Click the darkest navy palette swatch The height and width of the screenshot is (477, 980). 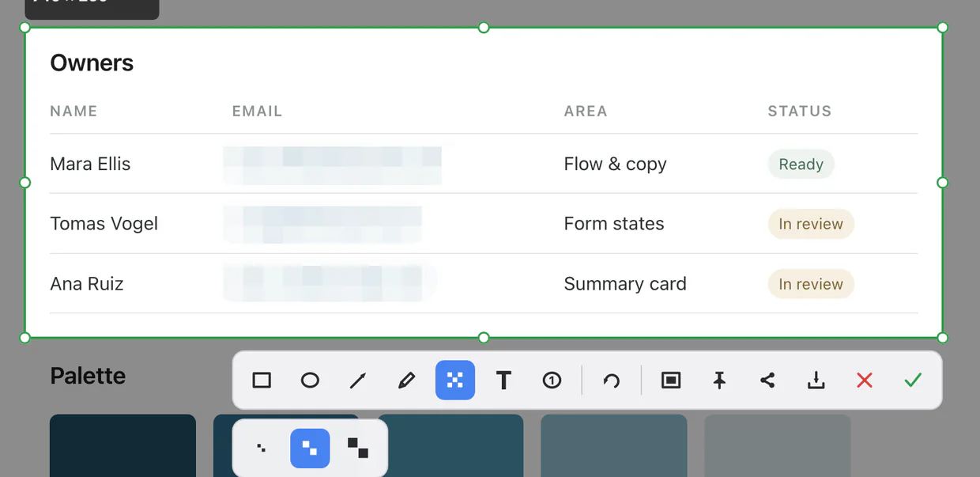coord(122,445)
